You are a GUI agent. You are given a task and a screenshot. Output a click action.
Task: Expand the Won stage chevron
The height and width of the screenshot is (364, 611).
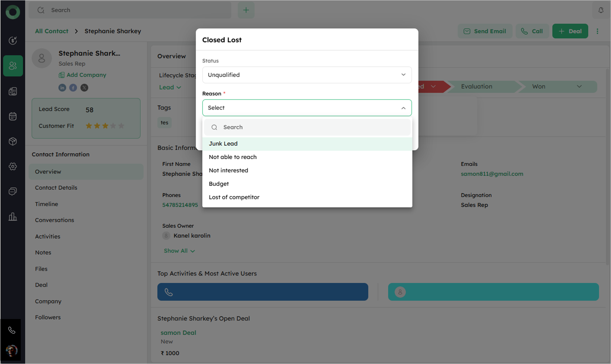click(579, 86)
